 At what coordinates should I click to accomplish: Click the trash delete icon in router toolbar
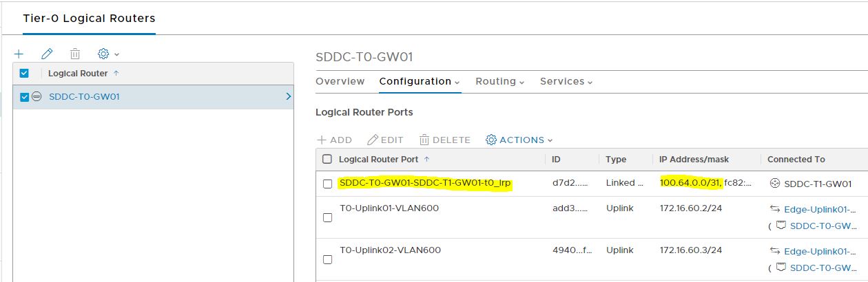[75, 54]
